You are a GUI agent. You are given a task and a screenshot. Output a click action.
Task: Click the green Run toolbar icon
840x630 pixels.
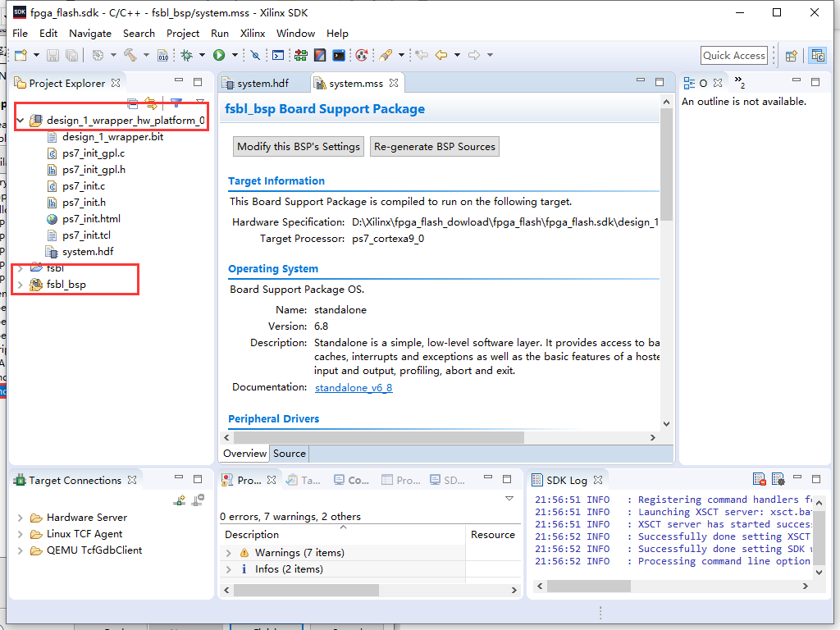pyautogui.click(x=218, y=55)
